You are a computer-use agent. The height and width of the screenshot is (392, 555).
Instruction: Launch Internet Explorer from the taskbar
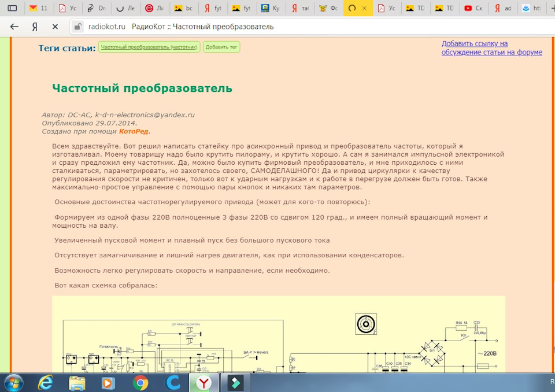pyautogui.click(x=45, y=383)
